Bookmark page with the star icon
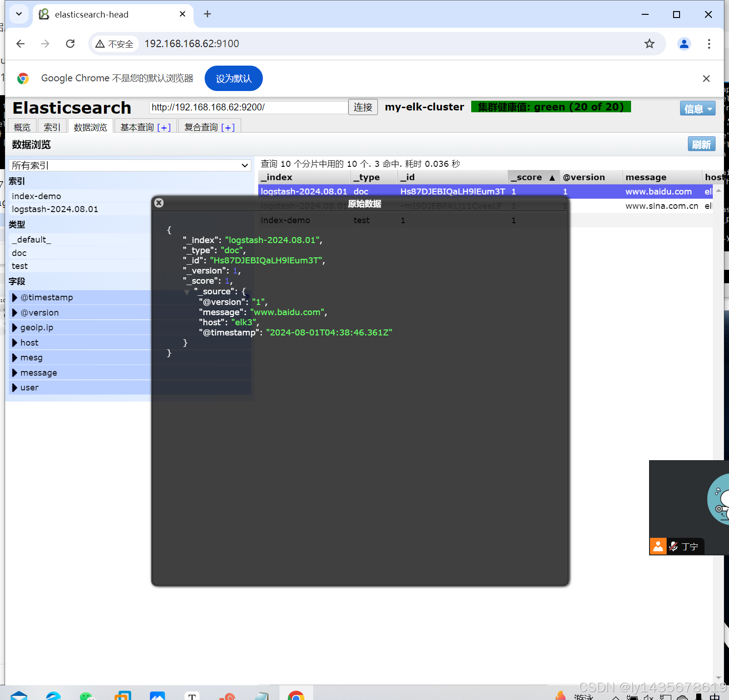This screenshot has height=700, width=729. (650, 44)
